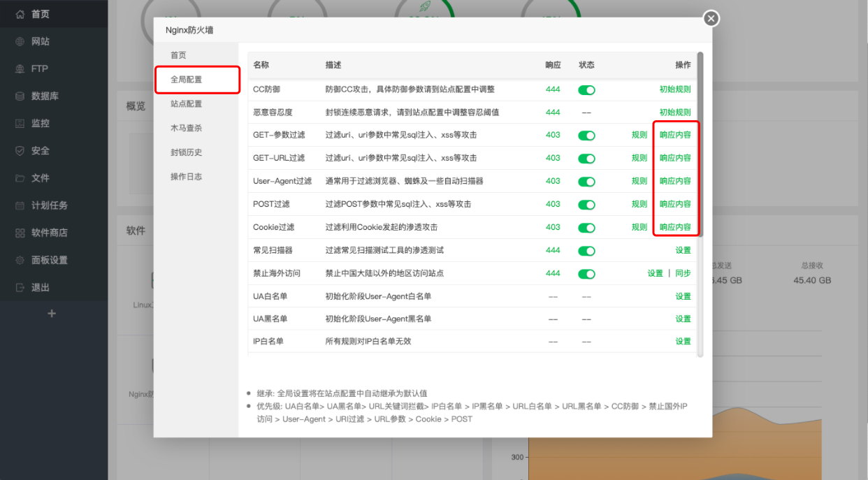The height and width of the screenshot is (480, 868).
Task: Toggle the GET-参数过滤 status switch
Action: pyautogui.click(x=586, y=136)
